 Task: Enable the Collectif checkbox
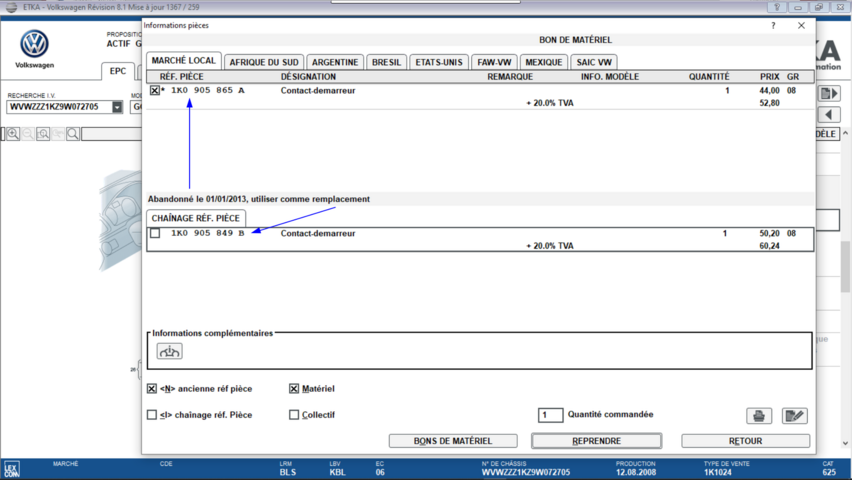coord(294,415)
